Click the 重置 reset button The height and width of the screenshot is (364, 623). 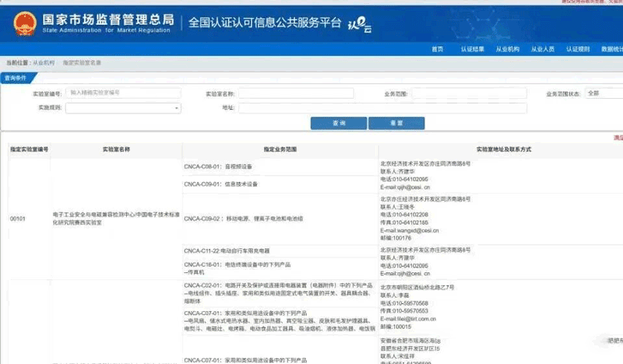[396, 123]
